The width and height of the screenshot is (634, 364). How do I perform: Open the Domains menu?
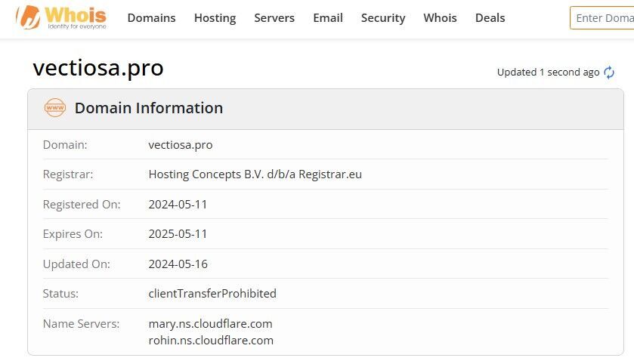(152, 18)
